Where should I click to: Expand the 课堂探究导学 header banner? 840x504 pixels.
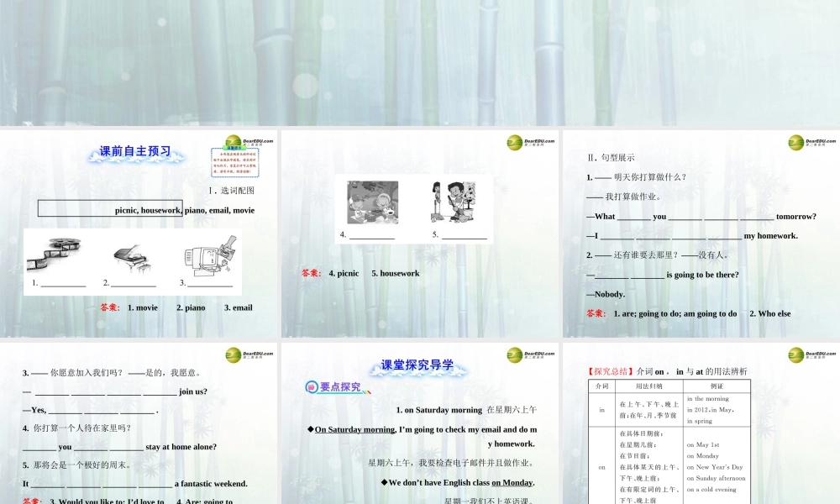[x=417, y=365]
